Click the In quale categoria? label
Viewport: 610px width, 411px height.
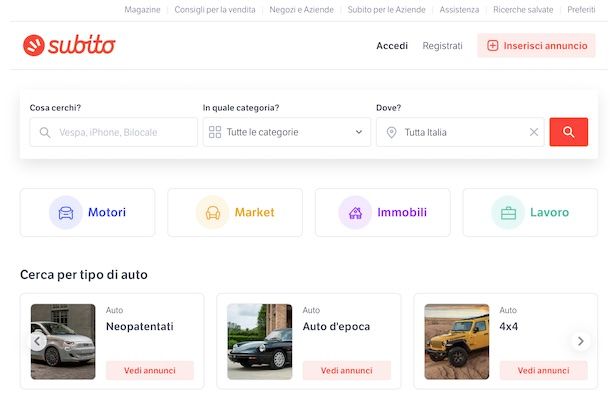[x=241, y=108]
